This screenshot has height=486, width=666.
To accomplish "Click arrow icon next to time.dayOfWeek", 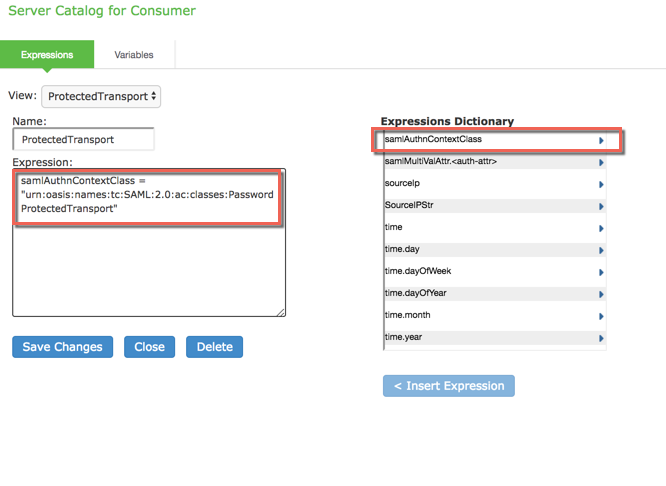I will (601, 273).
